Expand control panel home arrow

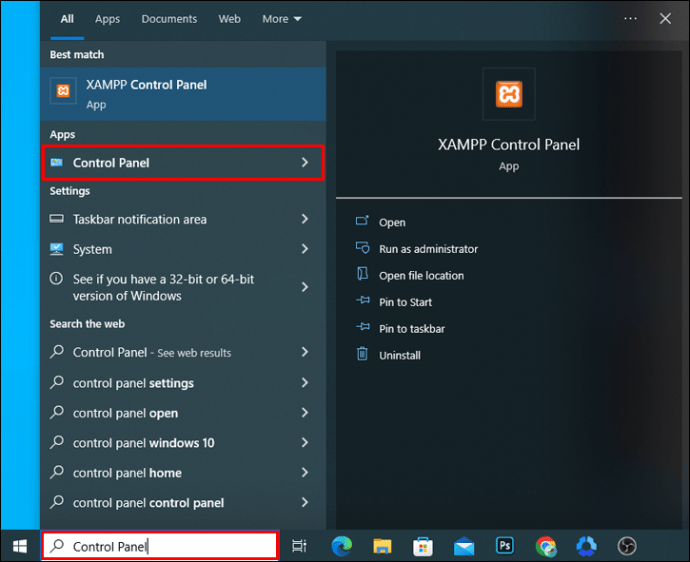[x=305, y=472]
